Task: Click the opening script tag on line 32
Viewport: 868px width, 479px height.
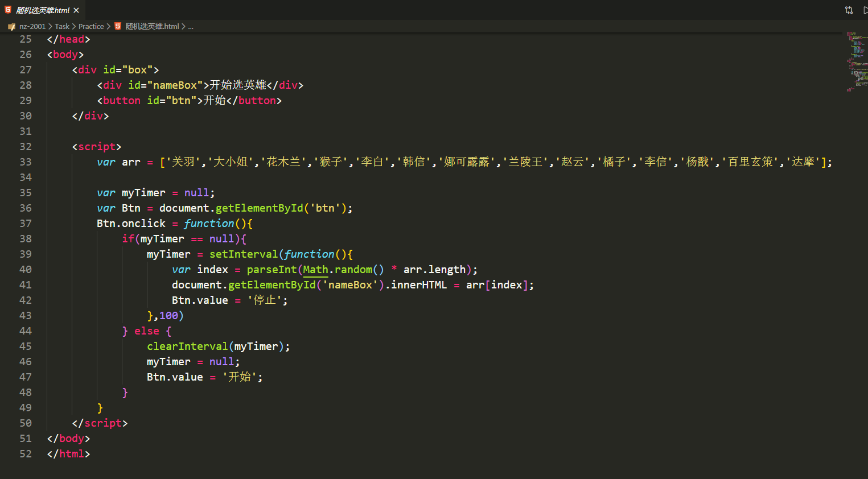Action: pos(97,147)
